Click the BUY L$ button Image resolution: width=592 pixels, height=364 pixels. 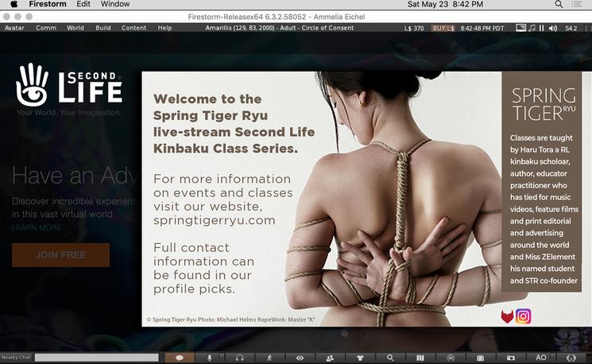click(443, 29)
